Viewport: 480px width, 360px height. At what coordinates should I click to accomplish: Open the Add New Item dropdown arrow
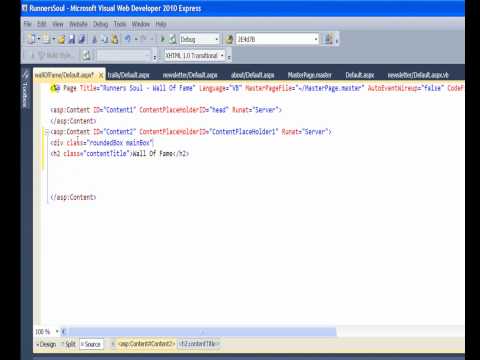pyautogui.click(x=53, y=39)
